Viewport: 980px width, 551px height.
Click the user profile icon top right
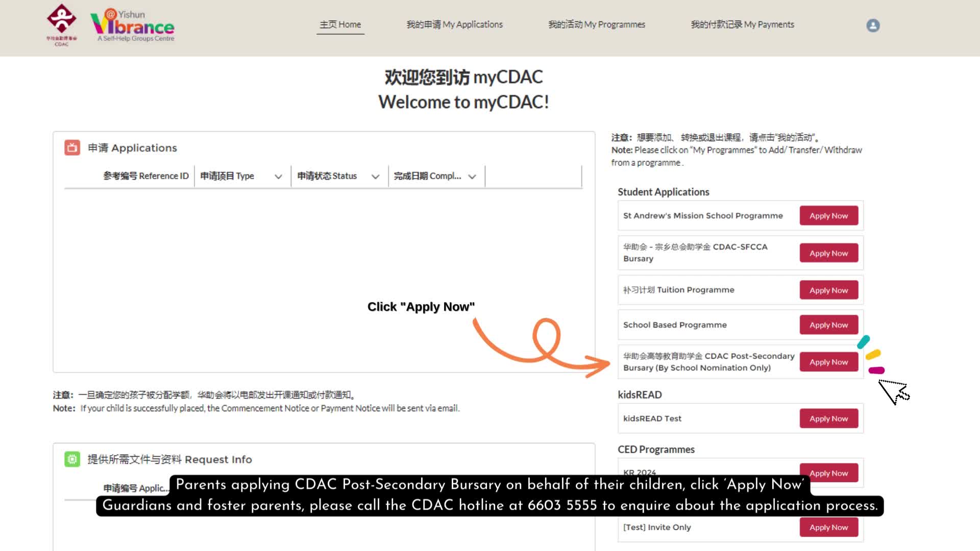(x=873, y=25)
